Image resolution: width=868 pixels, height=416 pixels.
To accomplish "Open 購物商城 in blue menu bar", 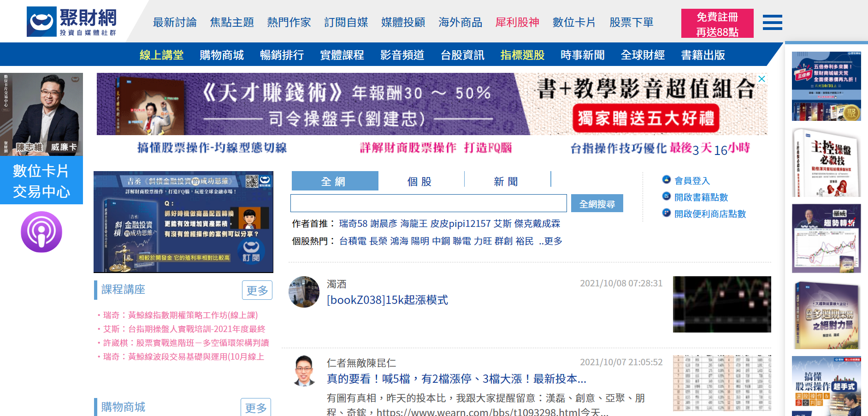I will [x=222, y=55].
